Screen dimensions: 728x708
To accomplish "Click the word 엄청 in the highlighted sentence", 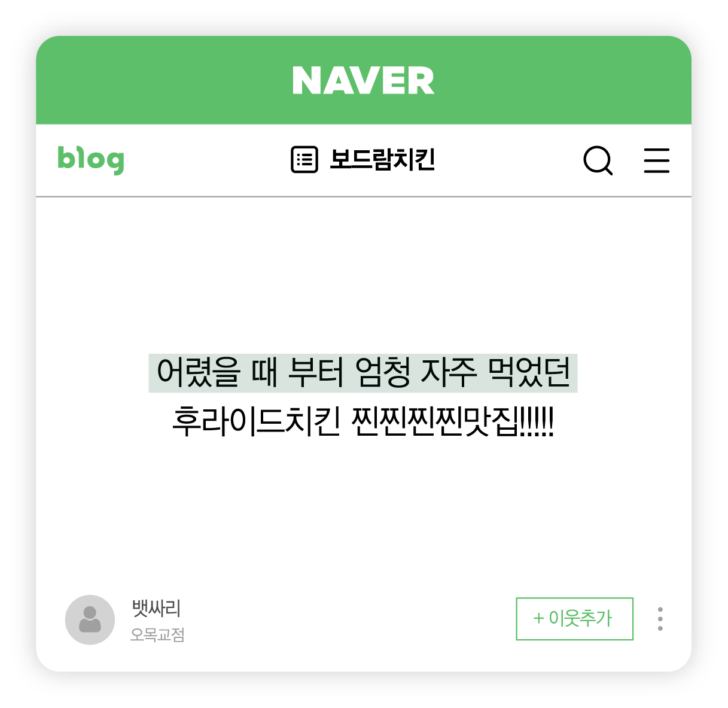I will coord(383,373).
